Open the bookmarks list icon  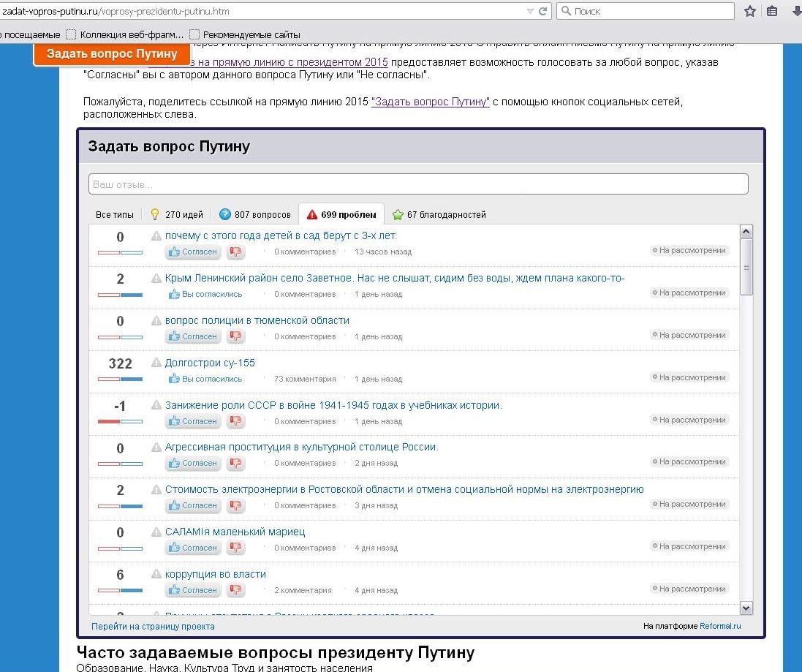coord(772,11)
